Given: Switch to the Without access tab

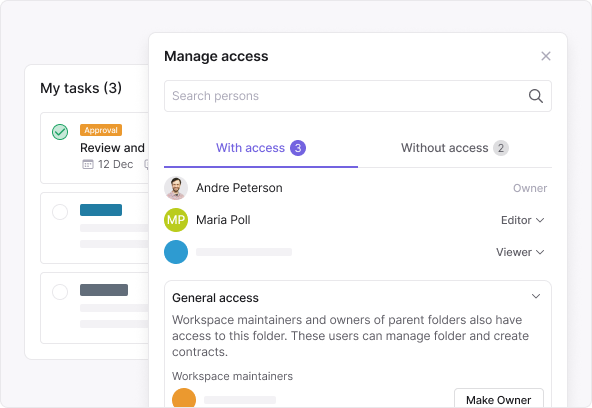Looking at the screenshot, I should click(x=455, y=148).
